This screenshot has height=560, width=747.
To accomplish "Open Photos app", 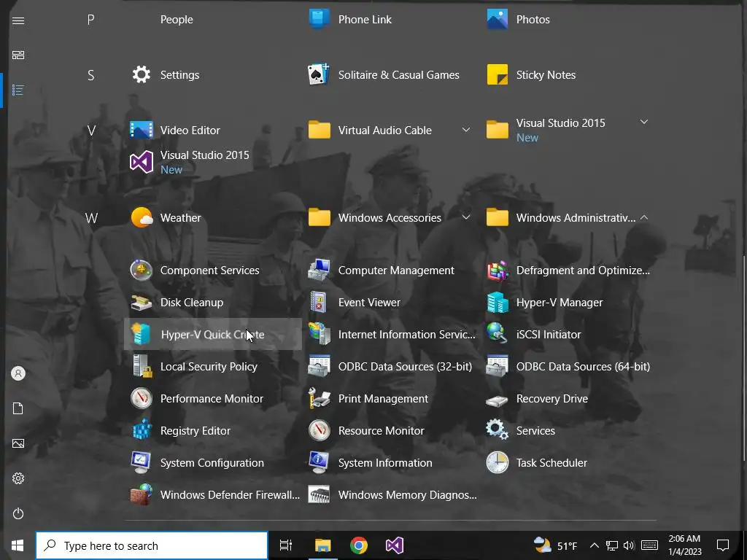I will [x=569, y=20].
